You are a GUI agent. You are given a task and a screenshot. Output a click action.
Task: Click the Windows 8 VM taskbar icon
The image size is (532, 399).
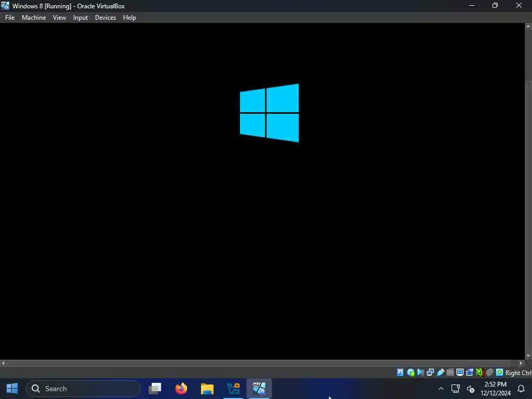click(x=259, y=389)
